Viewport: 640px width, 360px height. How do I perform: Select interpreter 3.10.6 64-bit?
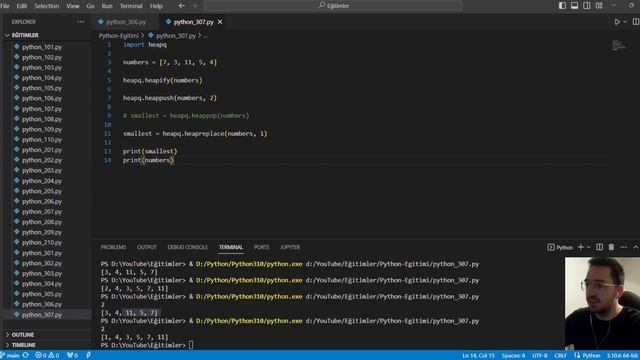(622, 356)
